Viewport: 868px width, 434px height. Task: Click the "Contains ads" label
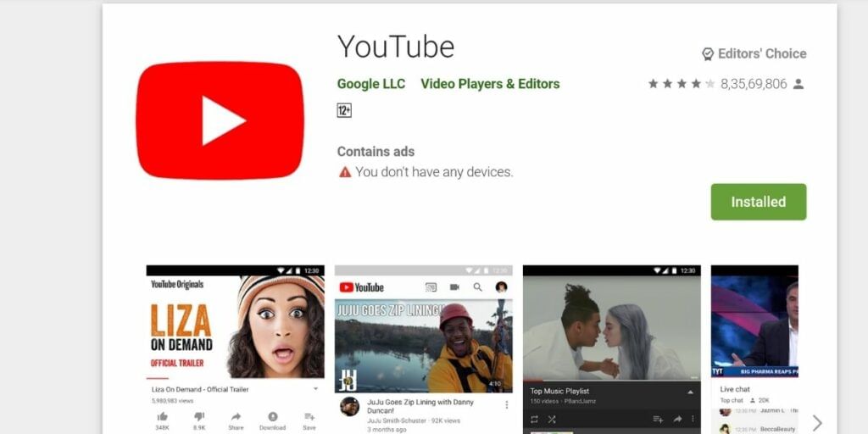tap(376, 151)
